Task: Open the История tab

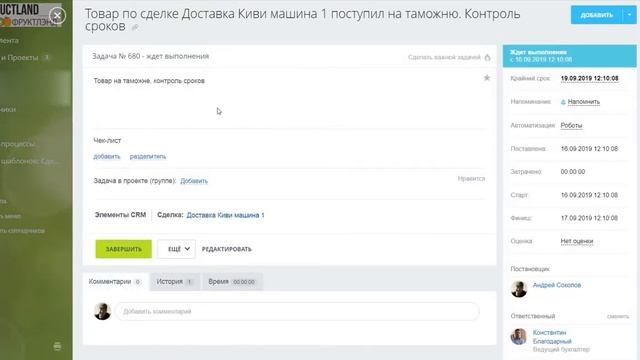Action: [x=175, y=282]
